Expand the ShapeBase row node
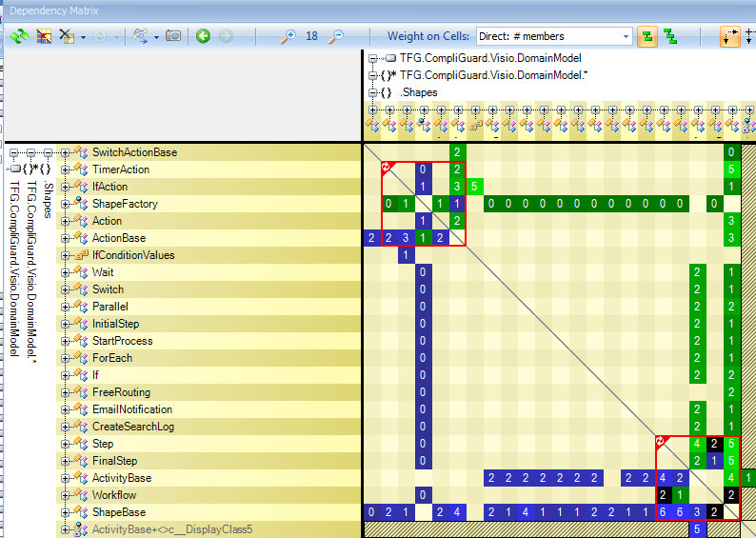756x538 pixels. [x=66, y=512]
